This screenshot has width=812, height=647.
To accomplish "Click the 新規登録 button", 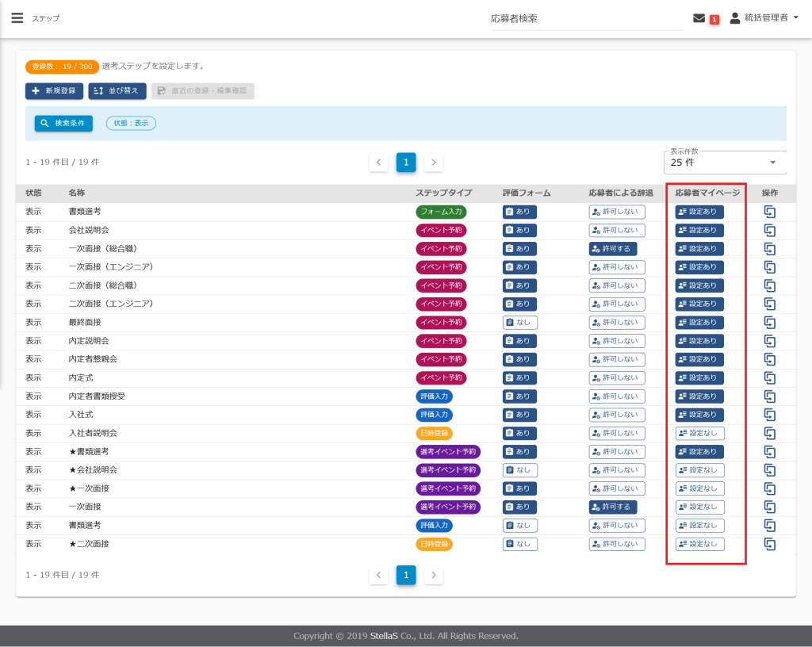I will [55, 91].
